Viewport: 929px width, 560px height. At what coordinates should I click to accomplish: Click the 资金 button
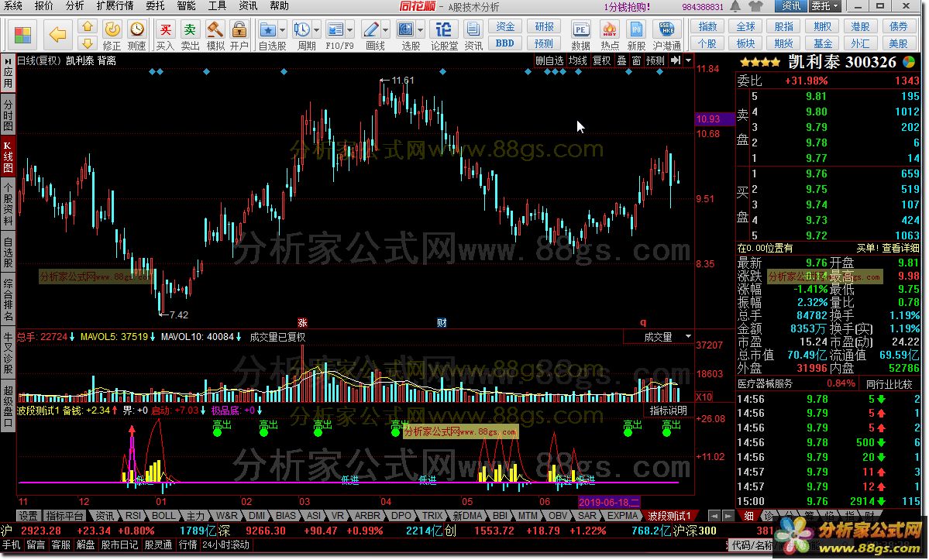(505, 26)
